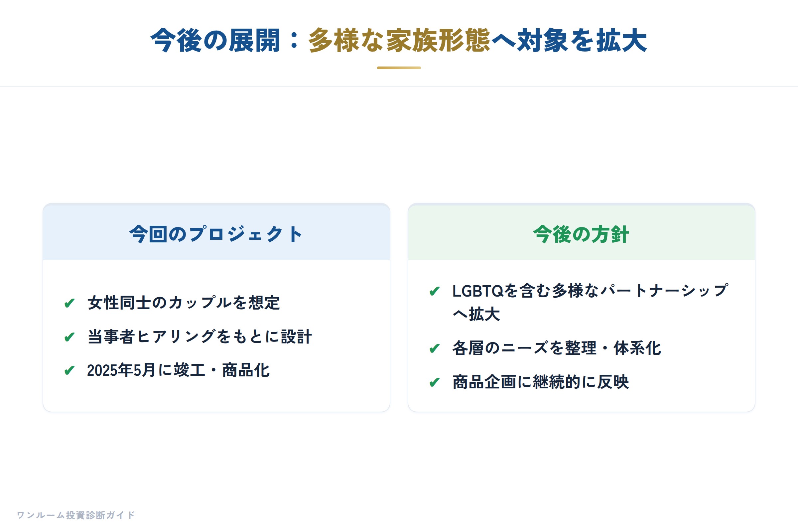Click the footer ワンルーム投資診断ガイド
This screenshot has height=532, width=798.
tap(76, 515)
